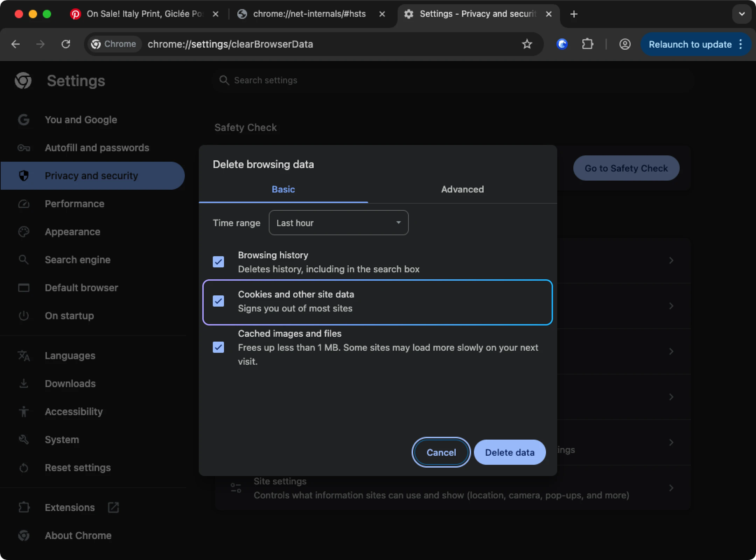Viewport: 756px width, 560px height.
Task: Click Relaunch to update button
Action: pos(689,44)
